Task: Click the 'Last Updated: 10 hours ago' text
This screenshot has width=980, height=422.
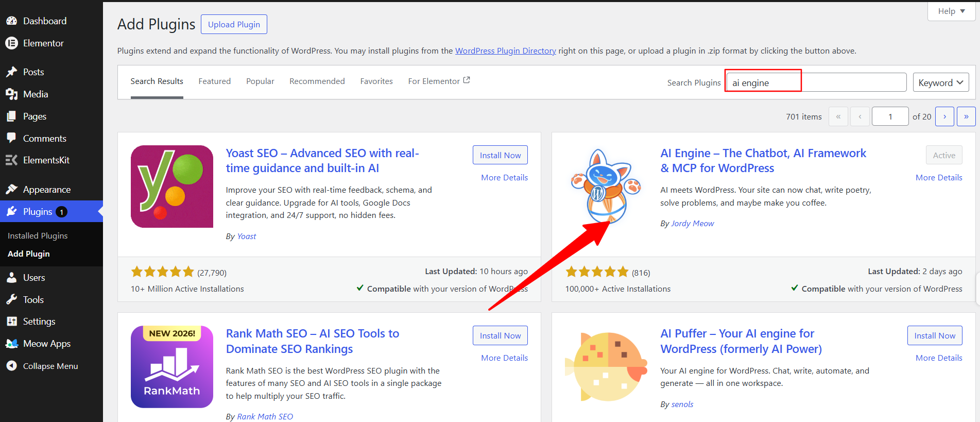Action: 476,271
